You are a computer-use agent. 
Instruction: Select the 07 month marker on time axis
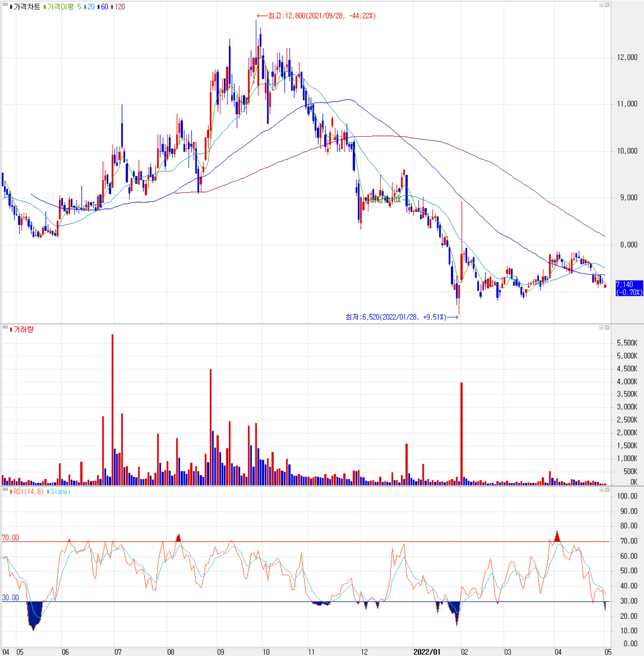pyautogui.click(x=118, y=652)
